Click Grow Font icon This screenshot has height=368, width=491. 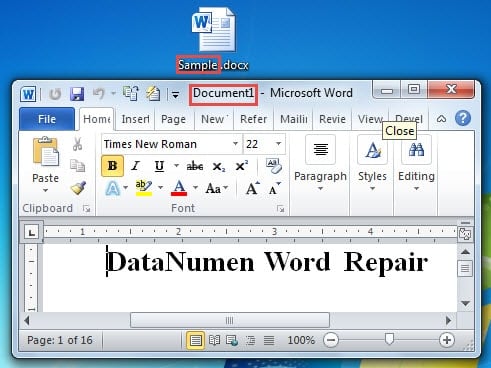click(252, 188)
